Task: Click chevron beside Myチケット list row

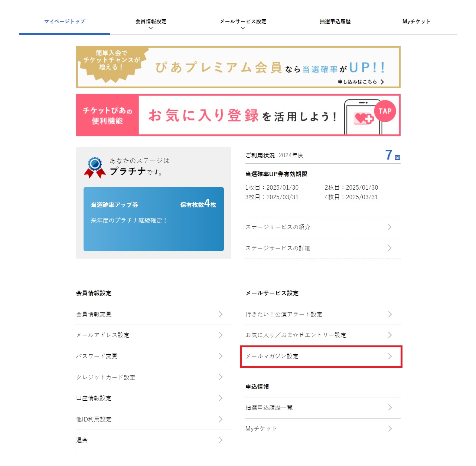Action: (x=389, y=429)
